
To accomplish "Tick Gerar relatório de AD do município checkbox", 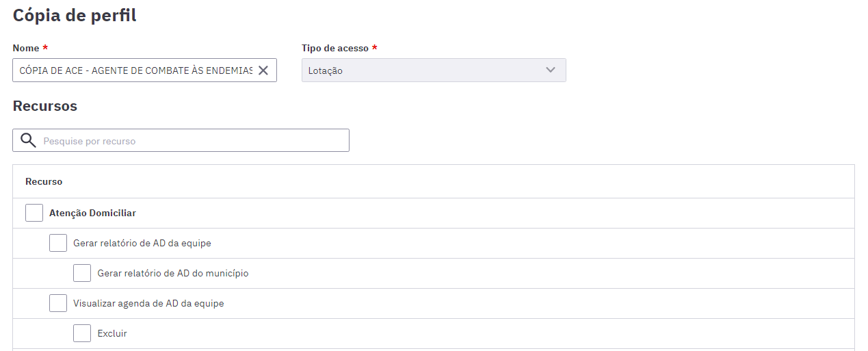I will pos(82,273).
